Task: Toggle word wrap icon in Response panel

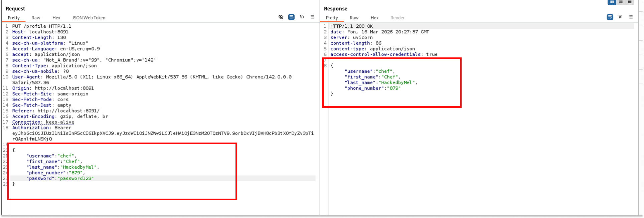Action: (x=610, y=17)
